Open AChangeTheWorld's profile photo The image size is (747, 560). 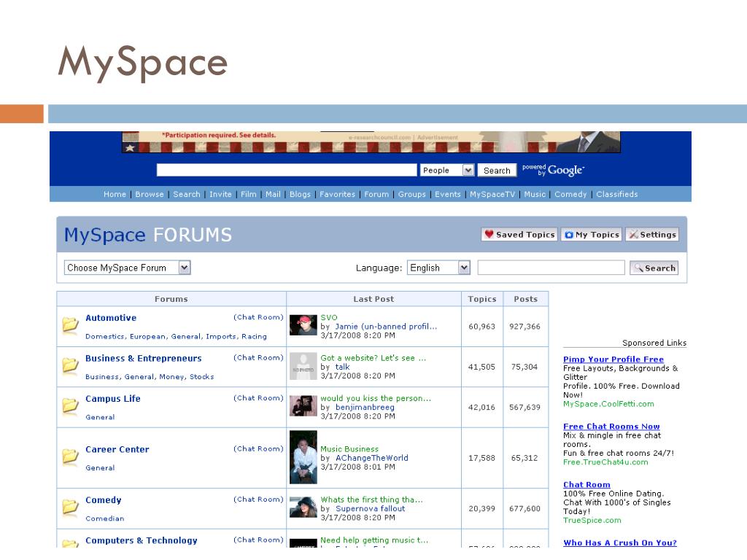[303, 457]
